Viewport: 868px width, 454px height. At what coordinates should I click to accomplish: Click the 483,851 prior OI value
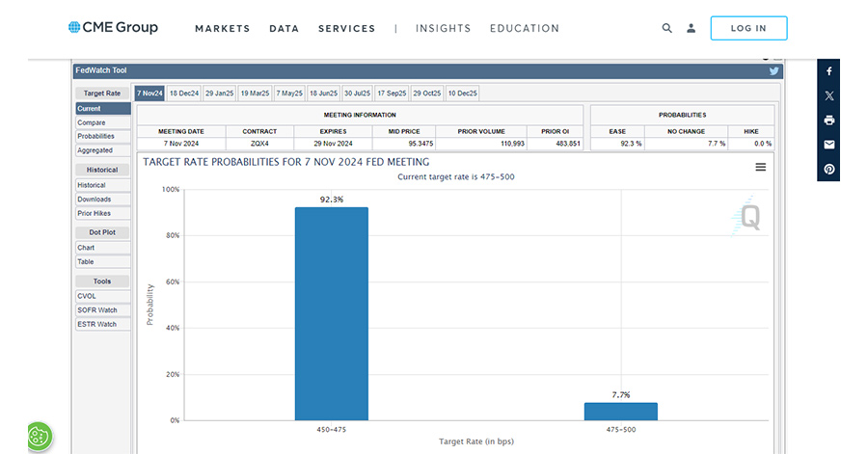tap(556, 144)
